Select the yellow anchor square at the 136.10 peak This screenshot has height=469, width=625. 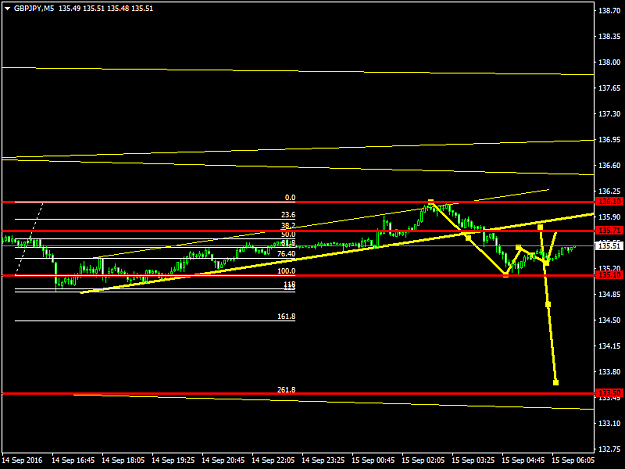tap(430, 202)
